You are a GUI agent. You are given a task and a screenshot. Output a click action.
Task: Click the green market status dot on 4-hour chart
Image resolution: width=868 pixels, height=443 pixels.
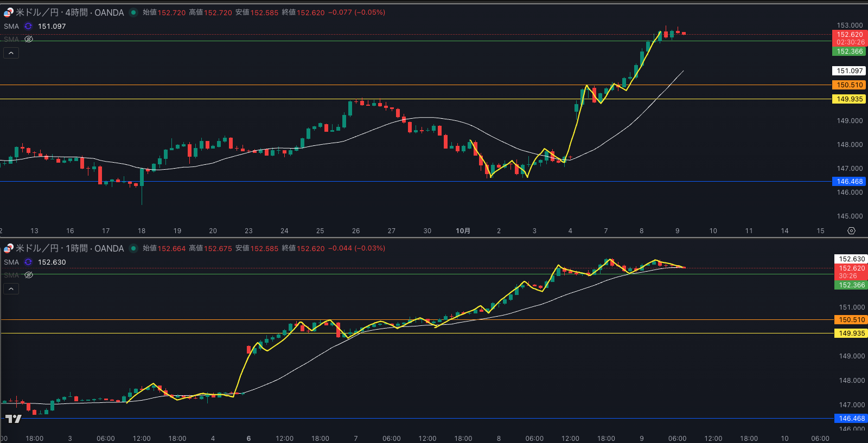[x=133, y=12]
